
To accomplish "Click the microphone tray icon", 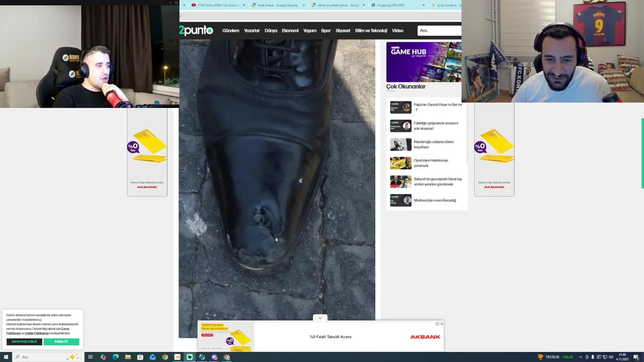I will click(x=593, y=357).
